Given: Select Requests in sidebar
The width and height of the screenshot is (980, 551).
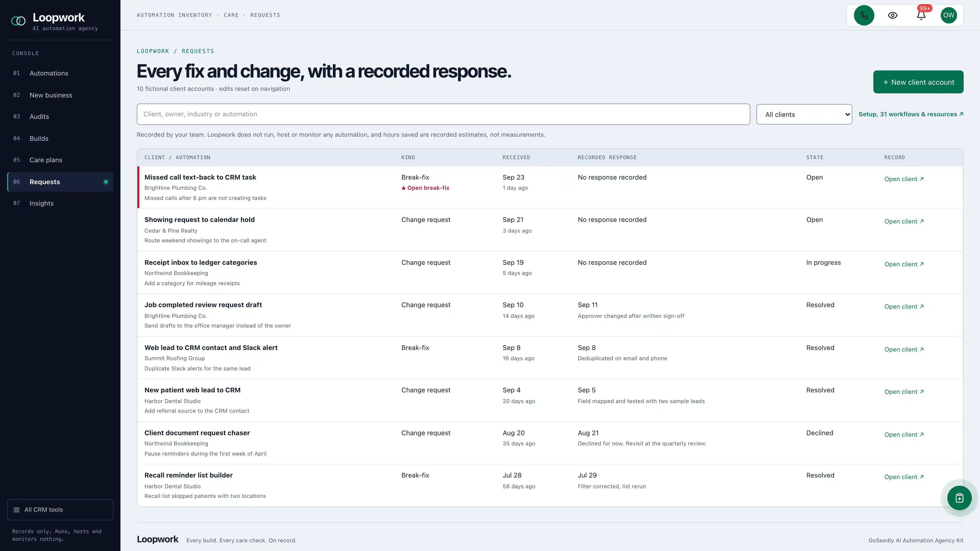Looking at the screenshot, I should point(60,182).
